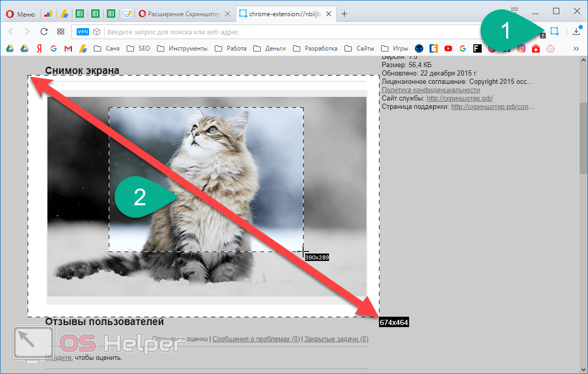The height and width of the screenshot is (374, 588).
Task: Open the Сообщения о проблемах link
Action: click(256, 339)
